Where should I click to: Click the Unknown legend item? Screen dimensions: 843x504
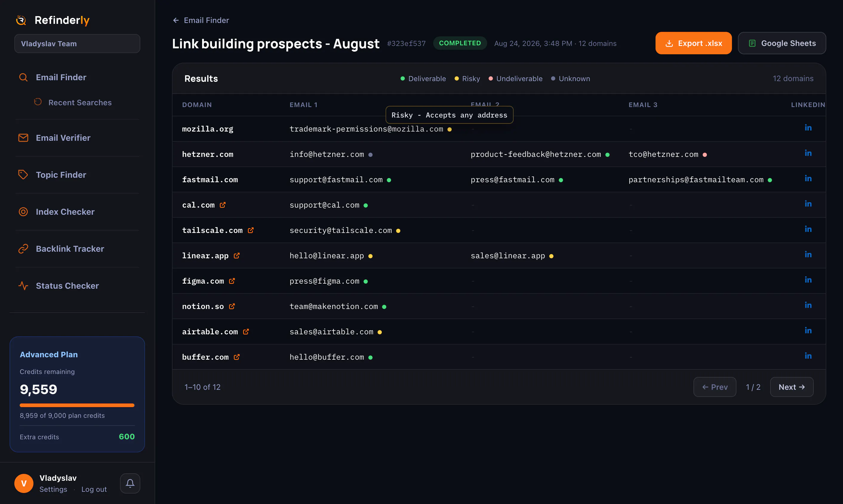pos(570,78)
